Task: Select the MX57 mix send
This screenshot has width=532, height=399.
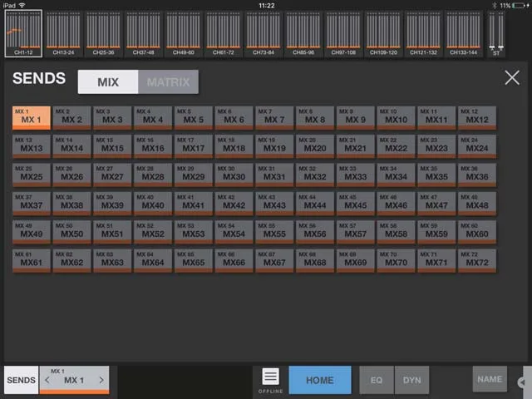Action: (x=356, y=232)
